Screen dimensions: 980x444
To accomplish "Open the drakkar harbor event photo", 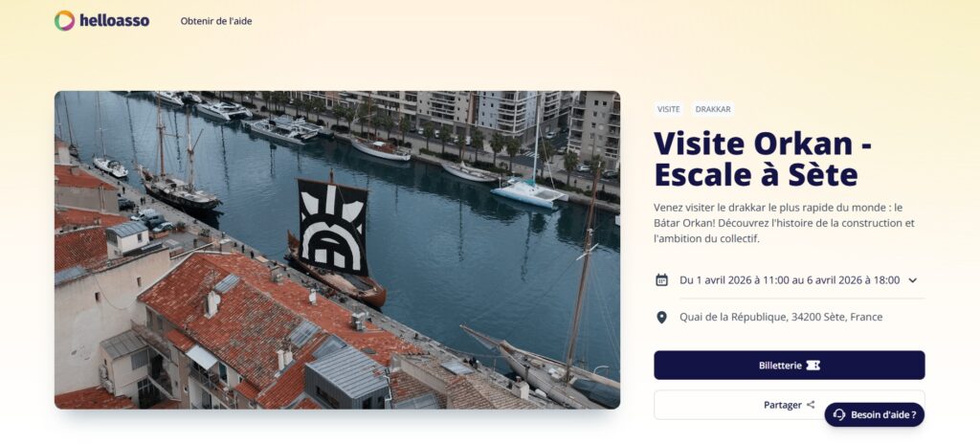I will coord(337,250).
